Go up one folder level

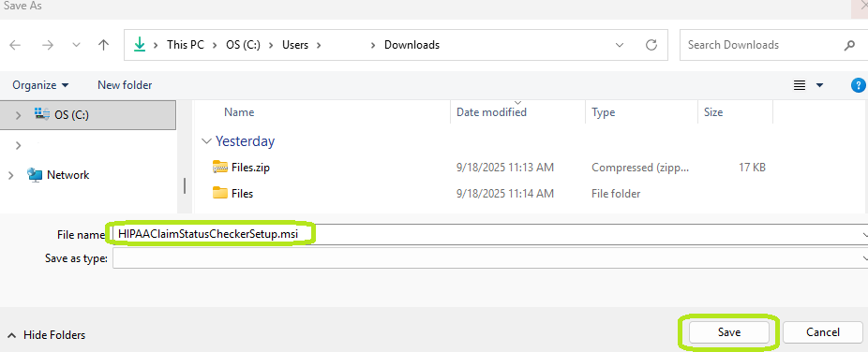click(x=103, y=45)
